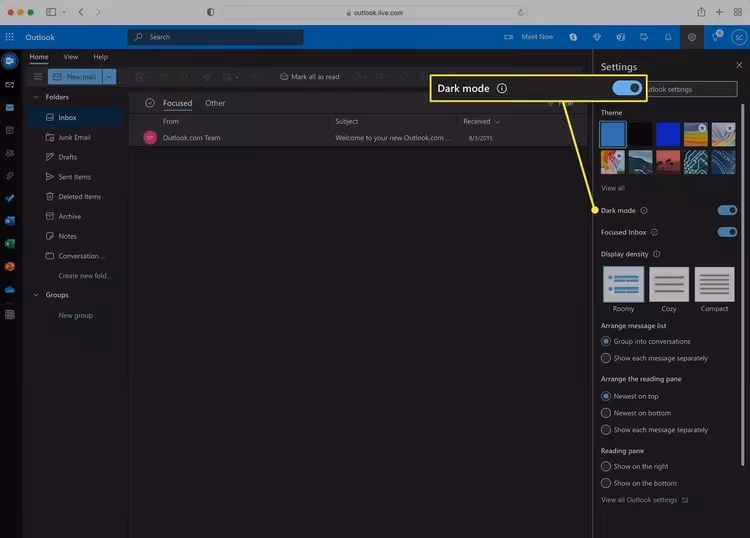
Task: Open OneDrive cloud icon in rail
Action: point(10,290)
